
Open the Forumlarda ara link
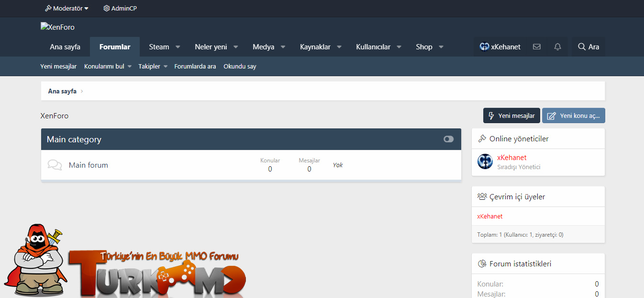tap(195, 67)
